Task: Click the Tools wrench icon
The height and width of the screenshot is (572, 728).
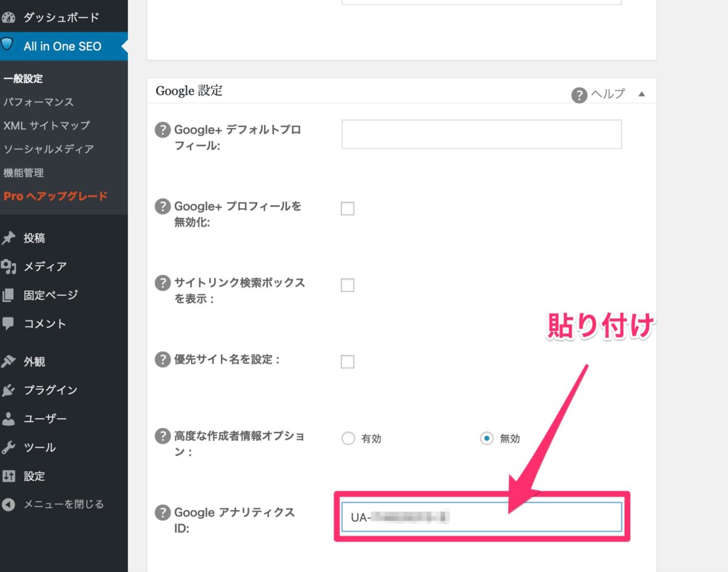Action: click(8, 448)
